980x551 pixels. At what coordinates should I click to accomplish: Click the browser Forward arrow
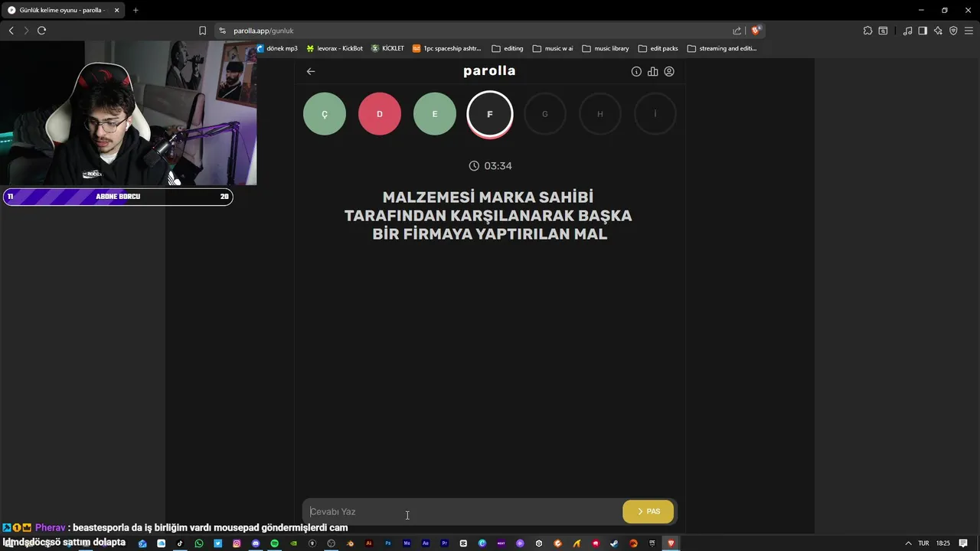[x=26, y=31]
